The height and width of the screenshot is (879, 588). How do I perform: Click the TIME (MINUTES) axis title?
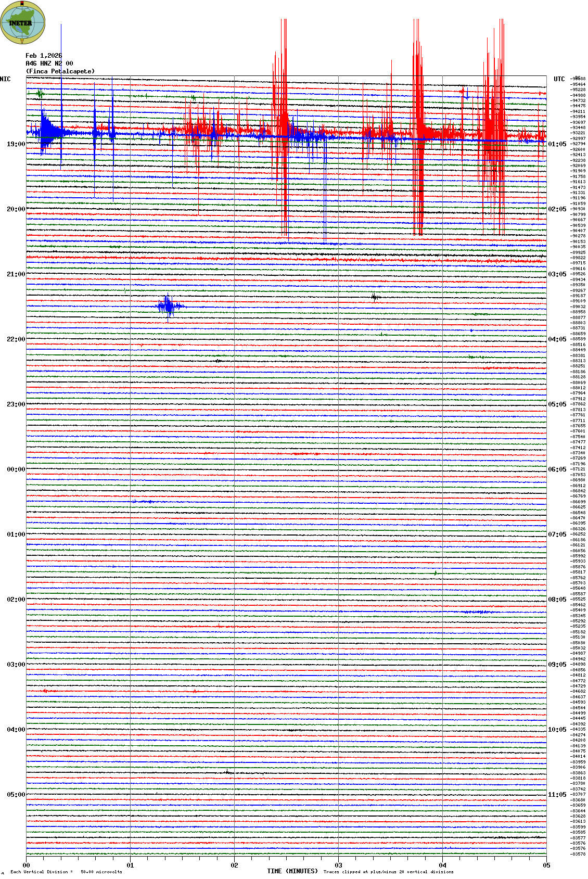point(292,871)
